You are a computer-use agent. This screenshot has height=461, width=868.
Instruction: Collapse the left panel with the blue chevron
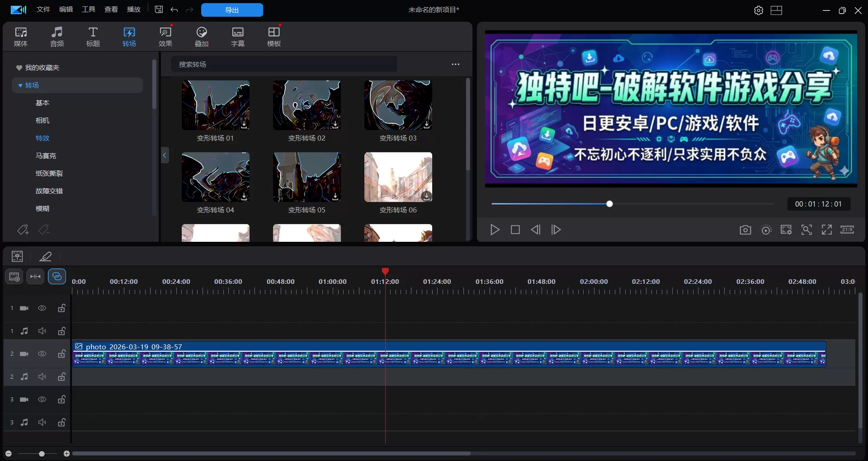click(x=165, y=155)
